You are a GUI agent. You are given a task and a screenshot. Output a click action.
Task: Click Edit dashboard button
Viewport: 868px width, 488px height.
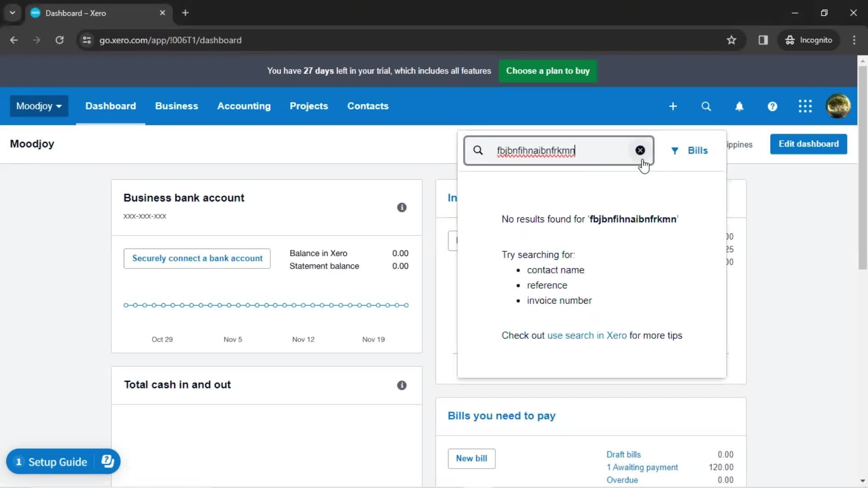pyautogui.click(x=808, y=144)
